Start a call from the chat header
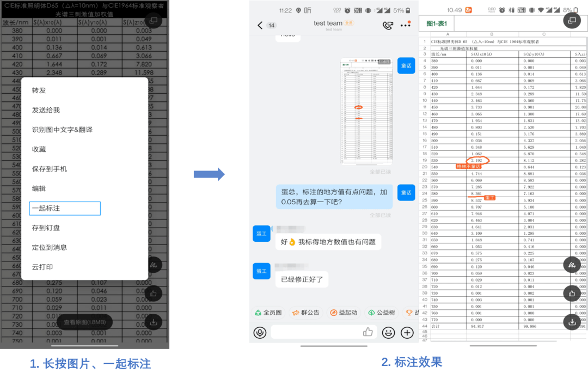Screen dimensions: 588x378 click(x=388, y=25)
